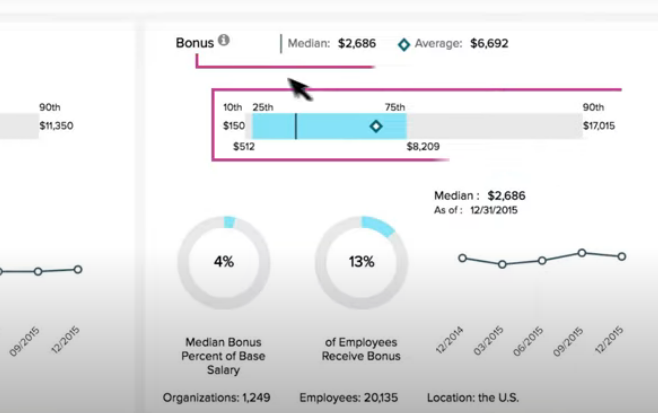Select the 13% employees receive bonus donut
The image size is (658, 413).
click(361, 262)
